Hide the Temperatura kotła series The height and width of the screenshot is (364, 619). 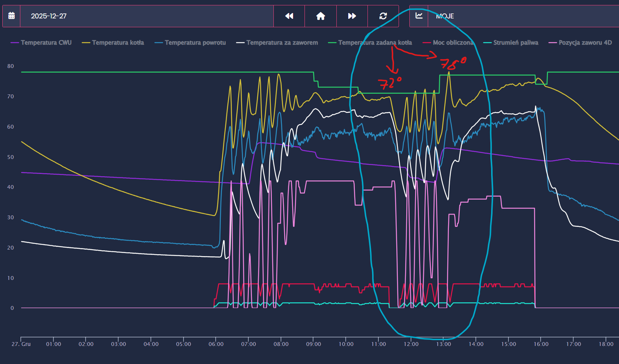point(118,43)
